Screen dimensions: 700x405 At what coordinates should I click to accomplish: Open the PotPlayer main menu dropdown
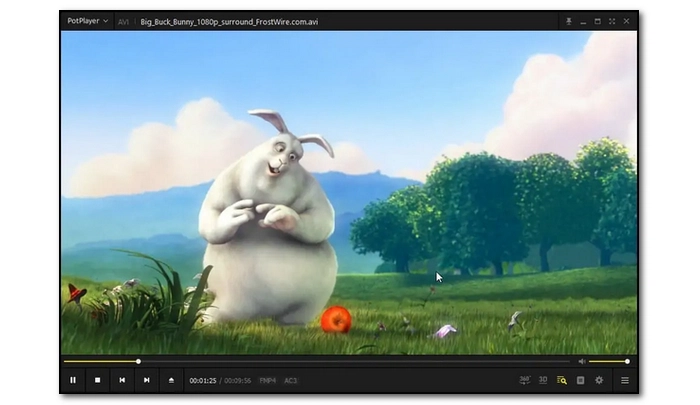[x=88, y=21]
